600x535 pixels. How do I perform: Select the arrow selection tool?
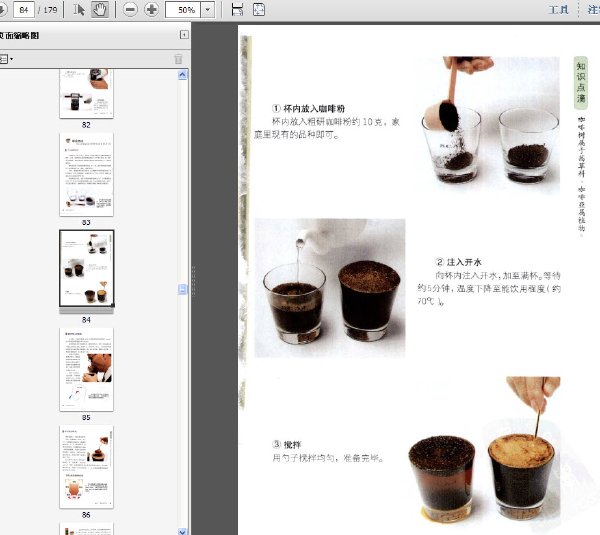(x=79, y=10)
